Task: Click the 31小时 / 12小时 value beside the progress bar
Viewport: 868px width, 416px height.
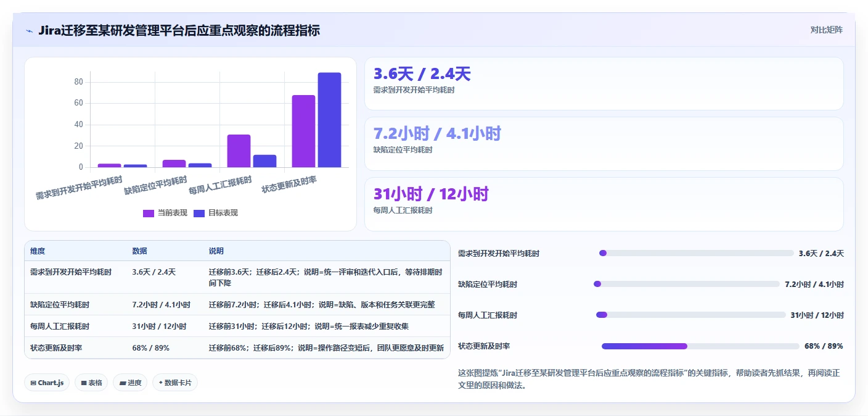Action: [x=817, y=315]
